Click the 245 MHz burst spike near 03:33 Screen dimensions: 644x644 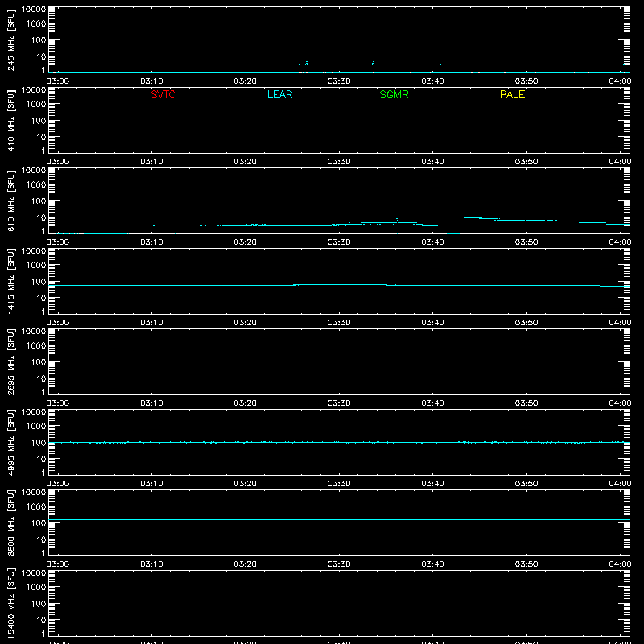(x=373, y=64)
